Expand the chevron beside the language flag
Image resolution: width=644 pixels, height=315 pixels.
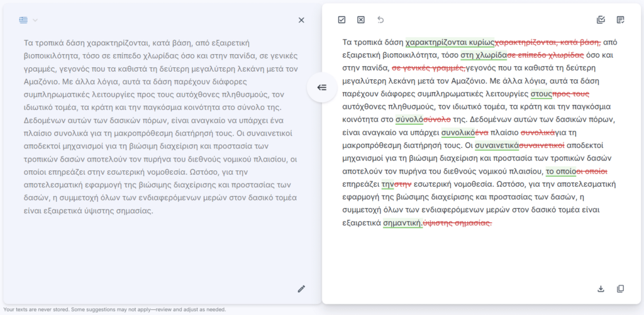click(x=35, y=20)
